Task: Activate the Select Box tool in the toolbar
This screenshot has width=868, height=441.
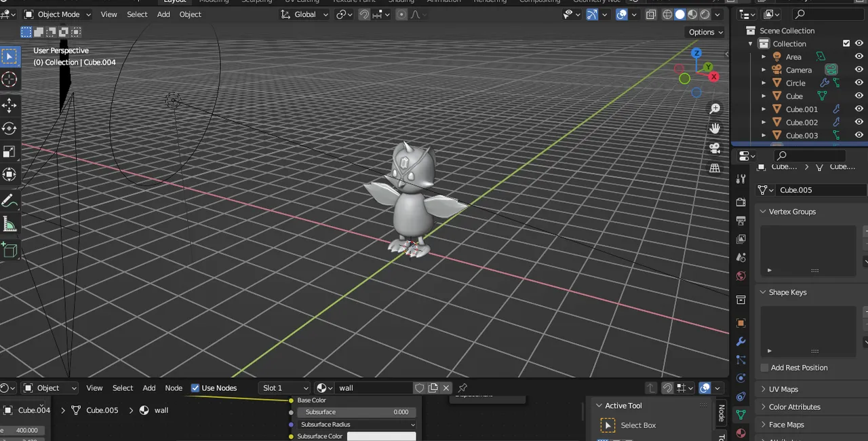Action: click(9, 56)
